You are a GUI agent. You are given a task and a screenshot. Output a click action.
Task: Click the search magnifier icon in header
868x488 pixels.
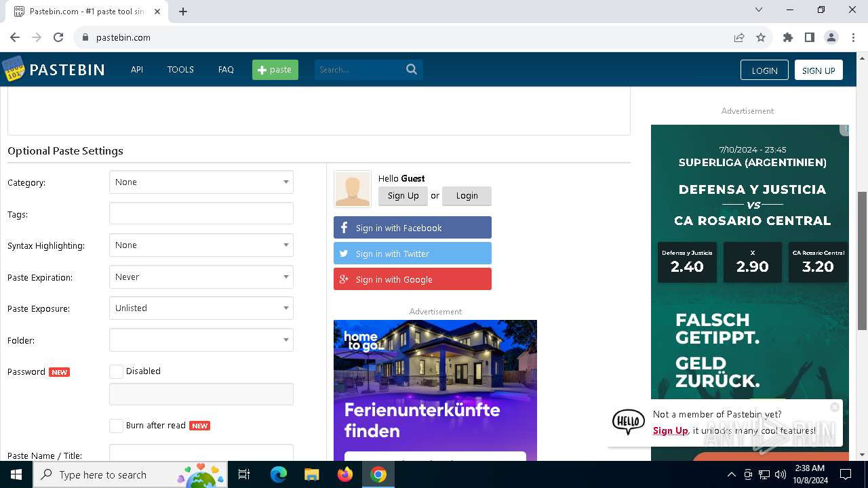[x=412, y=69]
